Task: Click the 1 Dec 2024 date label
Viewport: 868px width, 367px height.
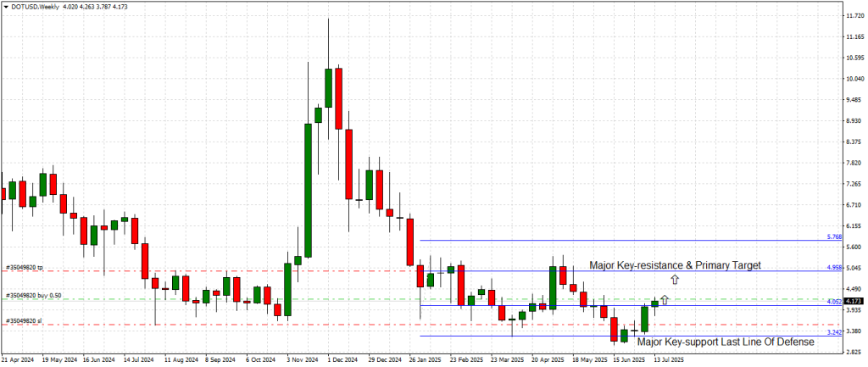Action: coord(343,359)
